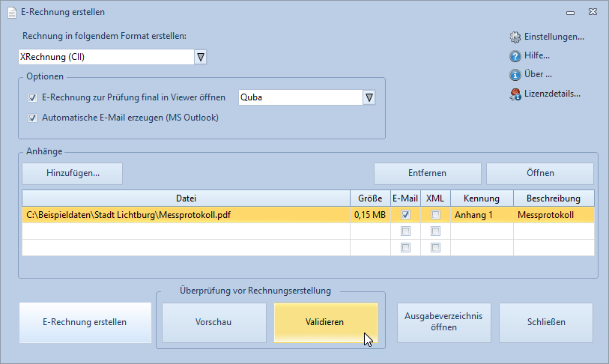Enable XML checkbox for Messprotokoll.pdf row
Image resolution: width=609 pixels, height=364 pixels.
tap(435, 214)
